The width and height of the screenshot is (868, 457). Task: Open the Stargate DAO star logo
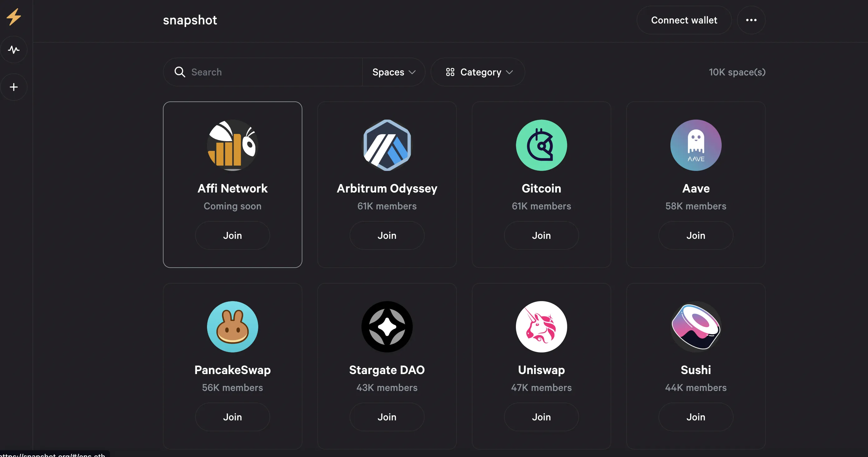(x=387, y=326)
